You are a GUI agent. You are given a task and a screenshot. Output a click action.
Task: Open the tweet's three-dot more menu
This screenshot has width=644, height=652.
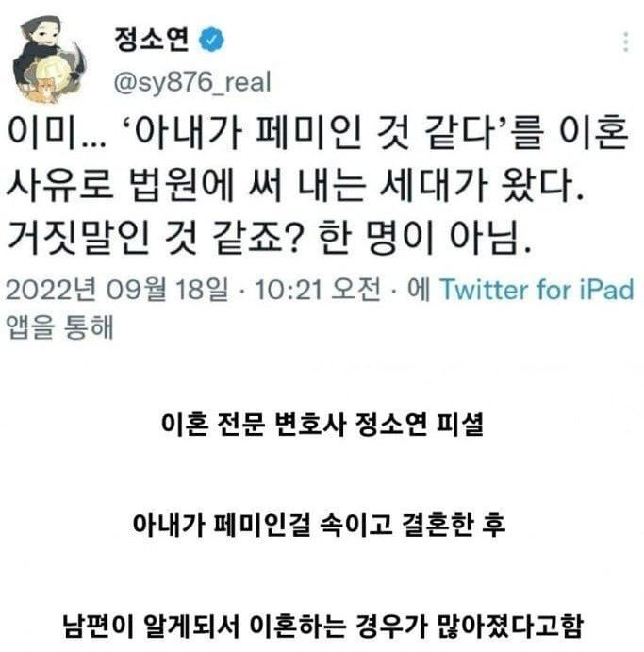(x=625, y=42)
